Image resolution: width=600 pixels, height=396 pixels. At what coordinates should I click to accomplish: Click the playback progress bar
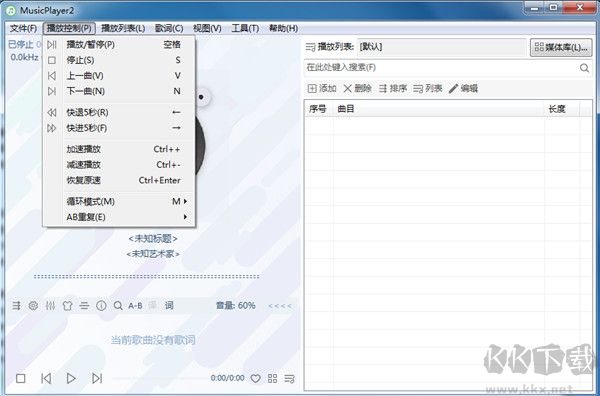click(159, 378)
